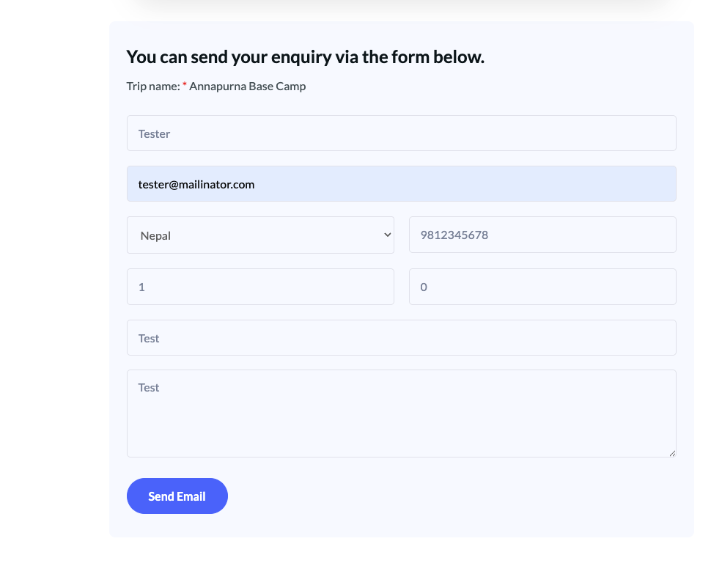Select the phone field showing 9812345678
This screenshot has height=588, width=711.
542,235
